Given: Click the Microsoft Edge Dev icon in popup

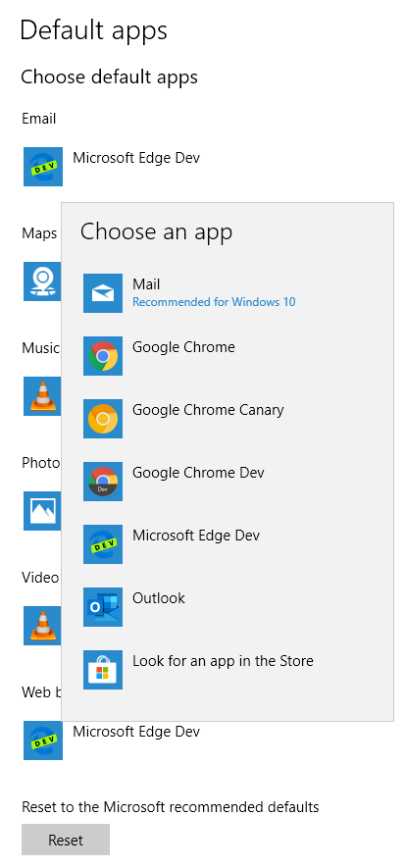Looking at the screenshot, I should [103, 544].
